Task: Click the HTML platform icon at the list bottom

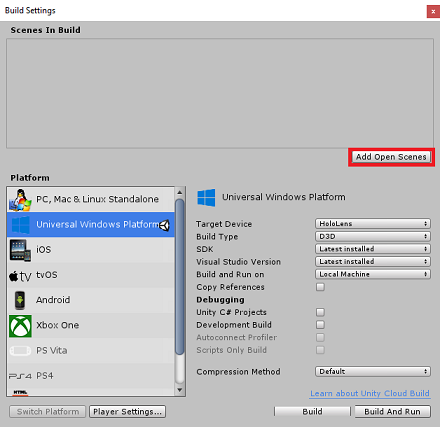Action: click(20, 393)
